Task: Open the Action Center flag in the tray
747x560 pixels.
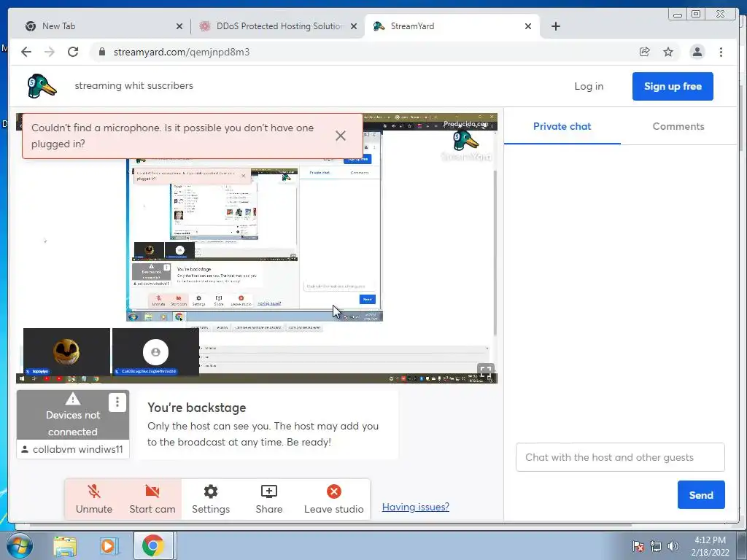Action: (638, 546)
